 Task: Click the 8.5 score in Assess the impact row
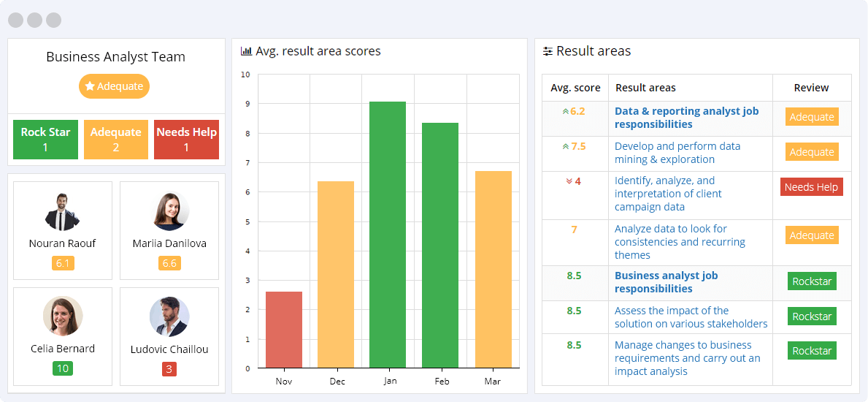coord(574,311)
